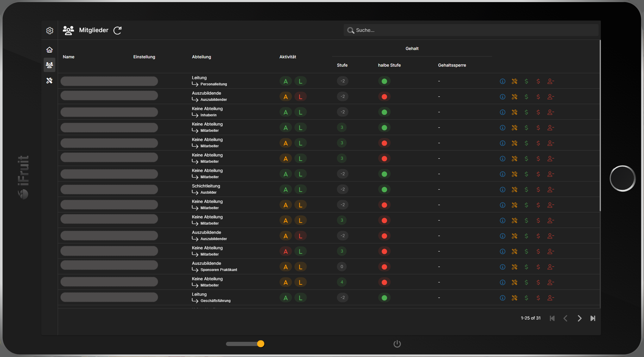Show info for the Inhaberin row
Viewport: 644px width, 357px height.
(x=502, y=112)
